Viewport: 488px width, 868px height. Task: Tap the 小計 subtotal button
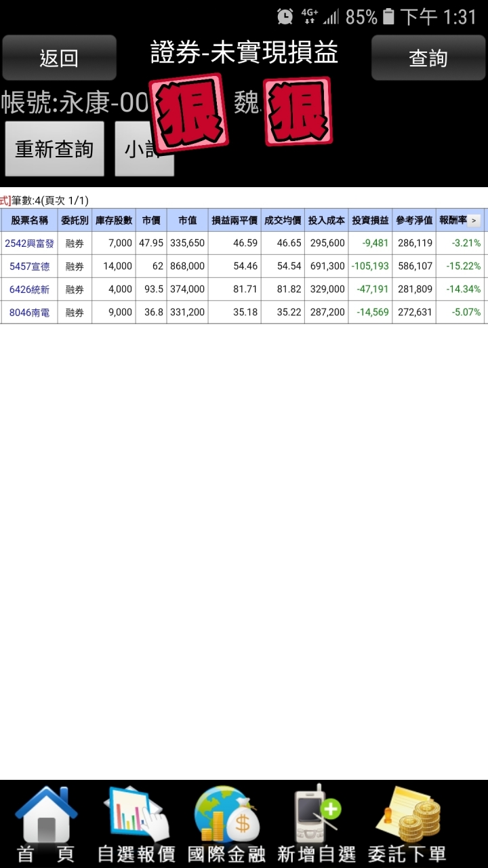coord(144,149)
